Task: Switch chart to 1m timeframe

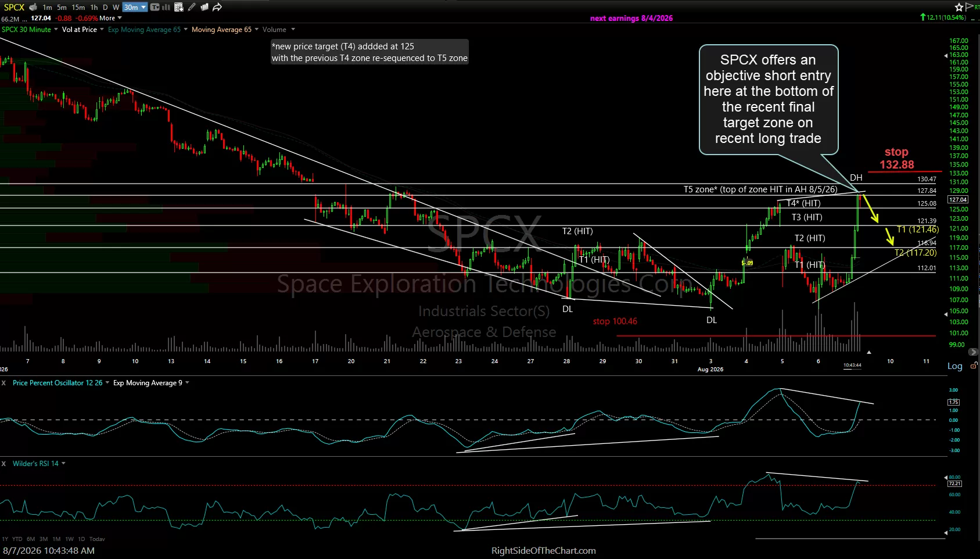Action: click(47, 8)
